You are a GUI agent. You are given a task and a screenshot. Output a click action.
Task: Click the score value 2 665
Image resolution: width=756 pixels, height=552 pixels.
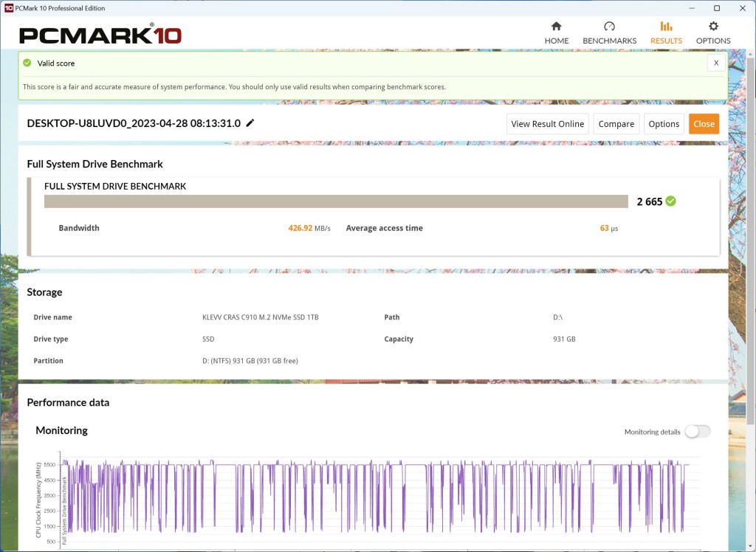click(x=650, y=201)
